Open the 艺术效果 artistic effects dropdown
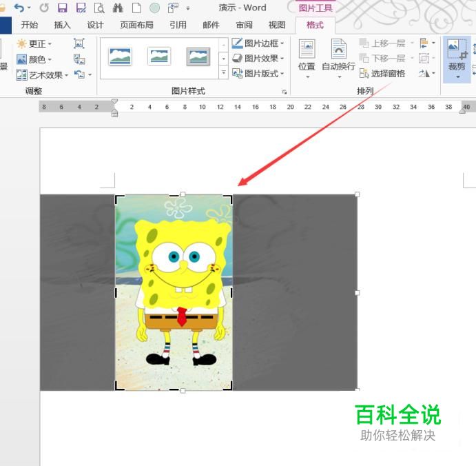Viewport: 476px width, 466px height. click(42, 74)
